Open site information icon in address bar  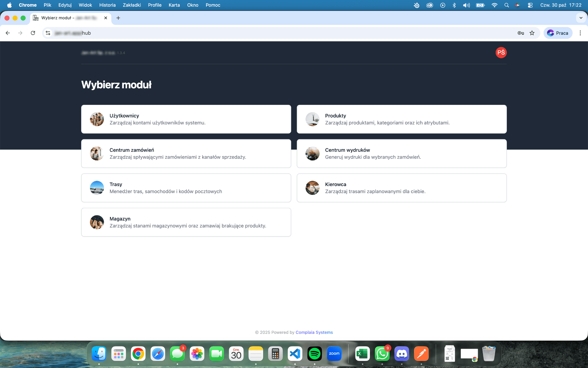48,33
